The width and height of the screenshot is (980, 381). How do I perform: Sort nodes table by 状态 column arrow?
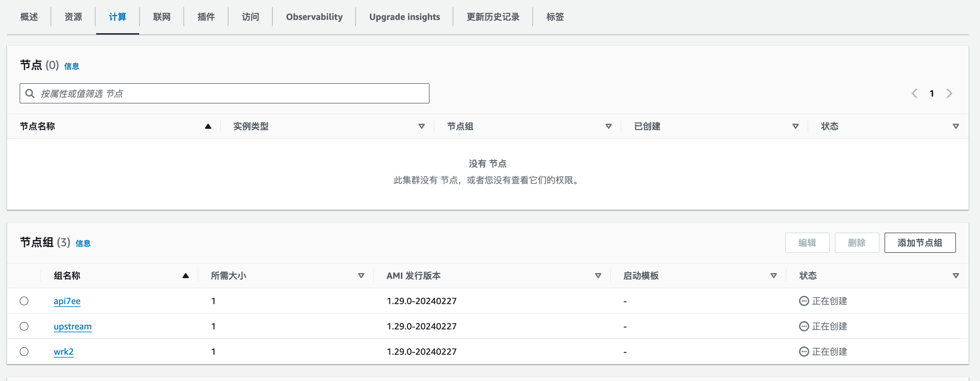click(956, 126)
